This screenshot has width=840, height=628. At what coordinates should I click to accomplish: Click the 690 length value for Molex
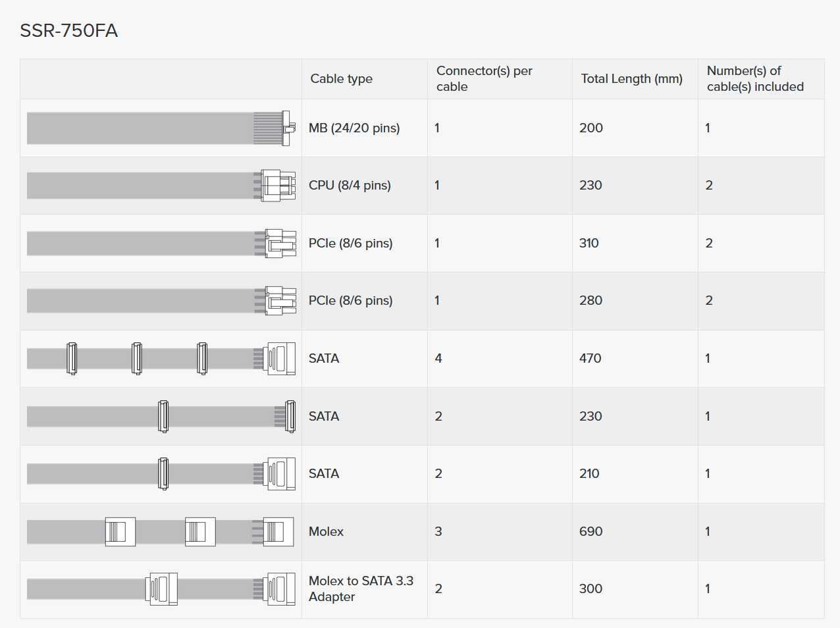(591, 531)
